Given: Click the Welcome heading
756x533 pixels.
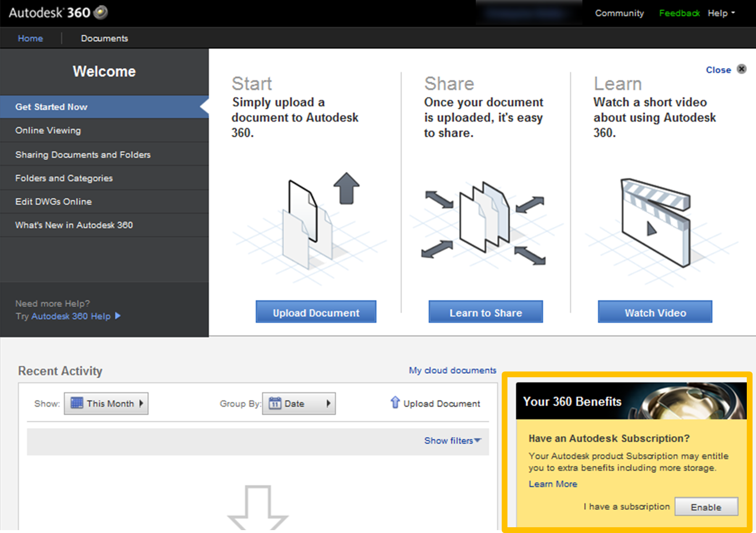Looking at the screenshot, I should [104, 72].
